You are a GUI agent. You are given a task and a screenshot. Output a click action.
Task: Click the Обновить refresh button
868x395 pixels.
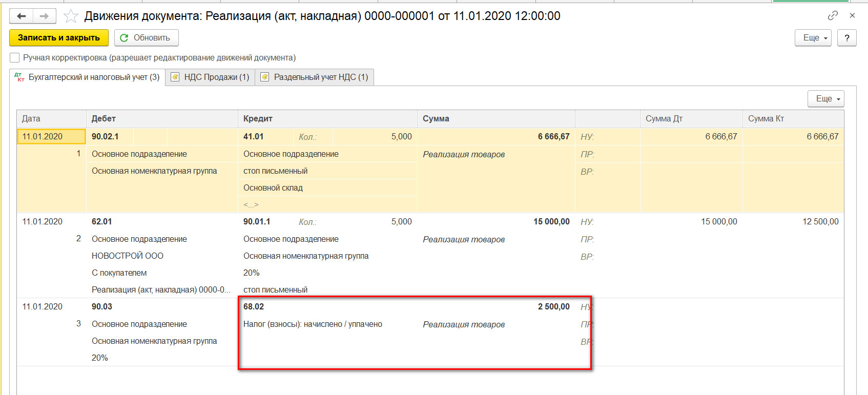click(146, 38)
